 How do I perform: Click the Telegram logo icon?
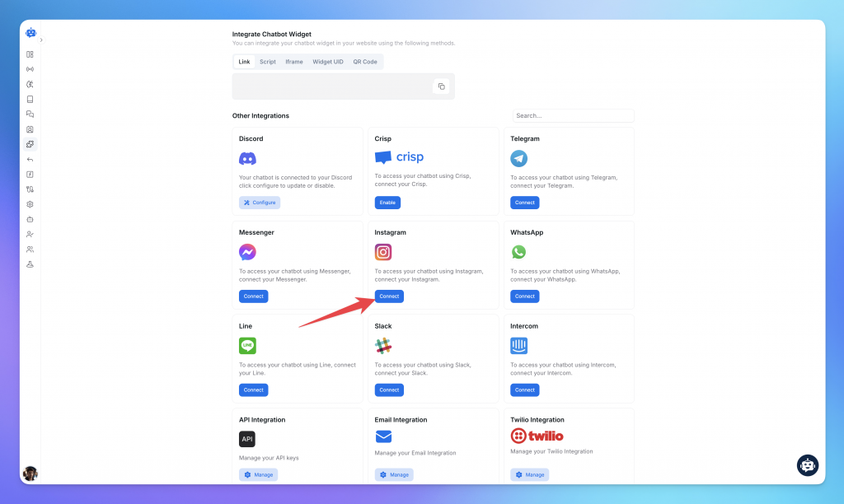519,159
